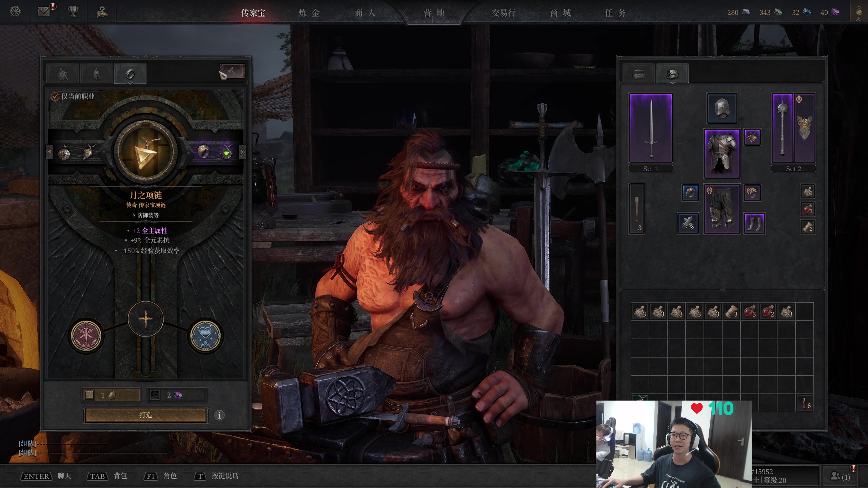
Task: Toggle 仅当前职业 checkbox
Action: coord(55,97)
